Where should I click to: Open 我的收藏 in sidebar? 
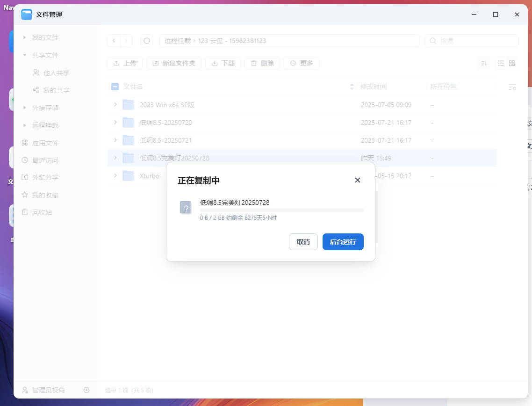pos(45,195)
